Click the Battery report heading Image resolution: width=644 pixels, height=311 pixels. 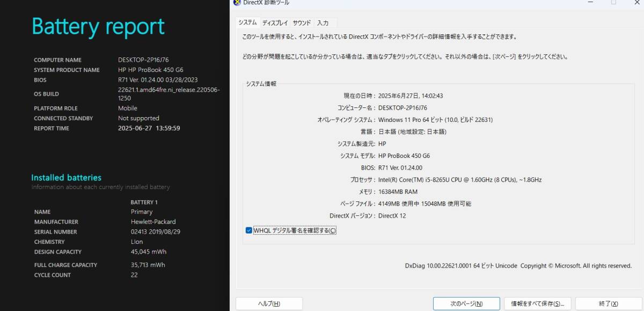(x=98, y=26)
